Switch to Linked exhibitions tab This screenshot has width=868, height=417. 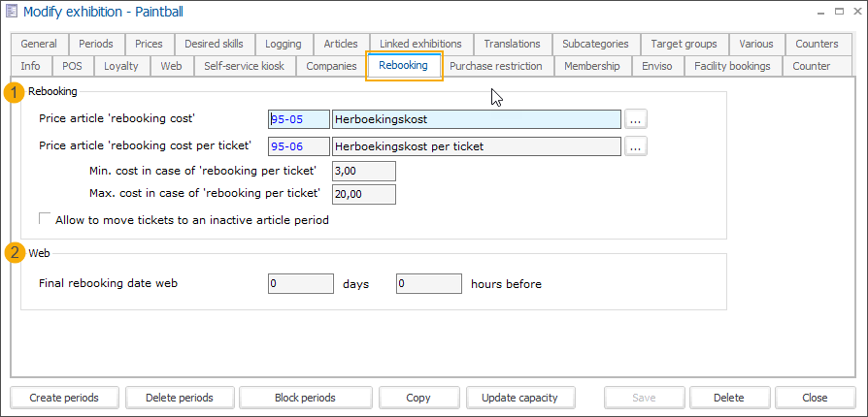420,44
